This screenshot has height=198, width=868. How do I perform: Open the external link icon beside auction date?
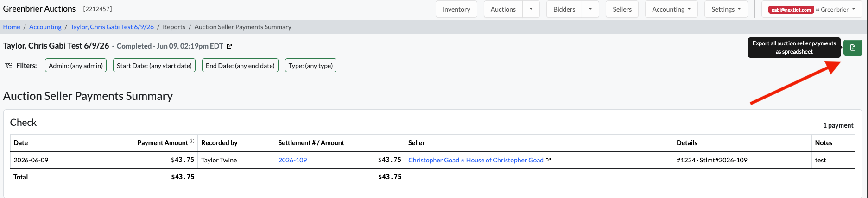coord(229,46)
